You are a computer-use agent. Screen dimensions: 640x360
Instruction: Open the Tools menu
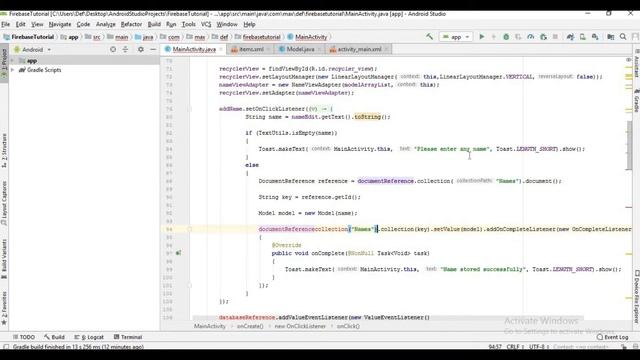pyautogui.click(x=188, y=24)
